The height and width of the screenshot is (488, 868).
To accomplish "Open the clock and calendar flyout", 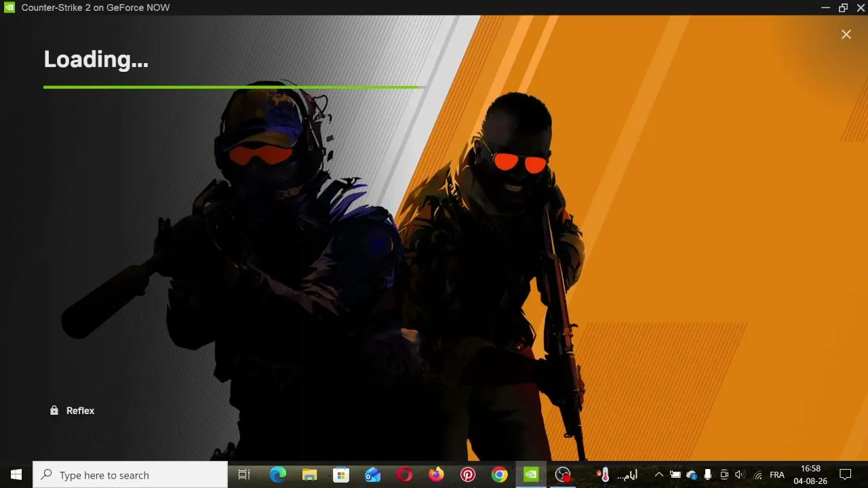I will point(810,475).
